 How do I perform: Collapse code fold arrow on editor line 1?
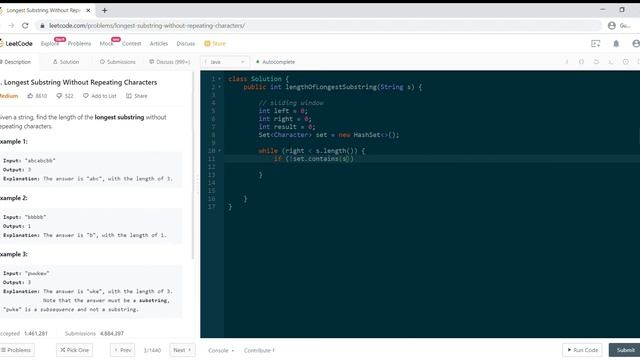pos(220,79)
